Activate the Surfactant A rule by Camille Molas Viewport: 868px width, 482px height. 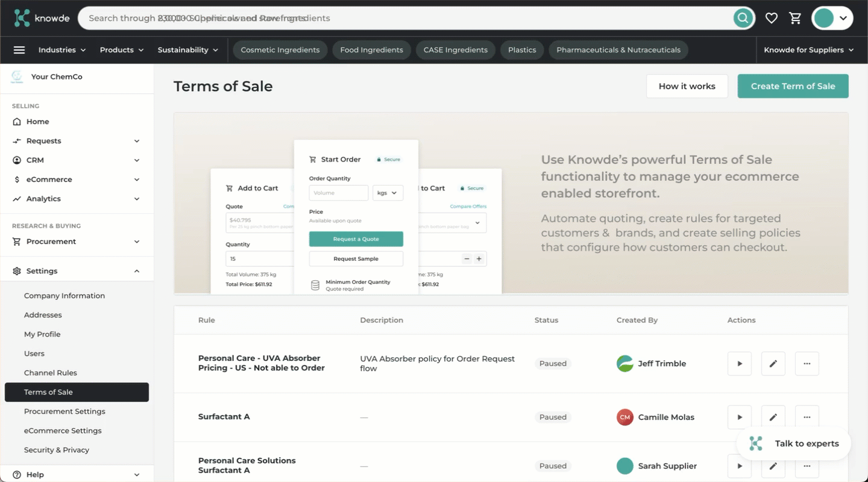tap(740, 417)
